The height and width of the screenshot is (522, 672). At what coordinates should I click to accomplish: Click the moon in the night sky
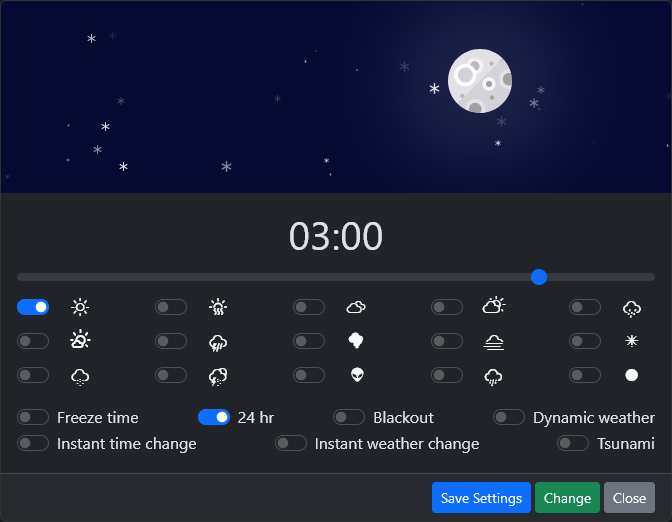479,81
